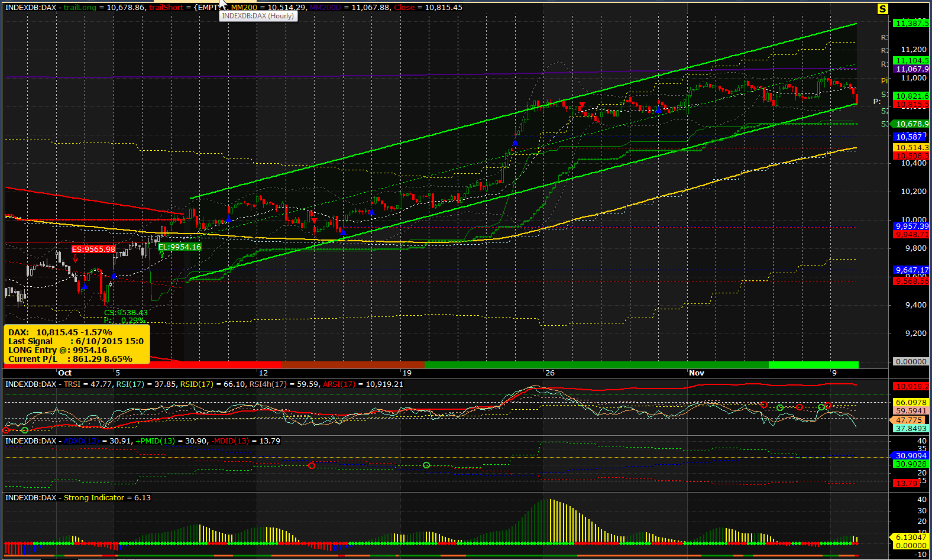Click the green circle at far left of RSI pane
Image resolution: width=932 pixels, height=560 pixels.
pos(25,430)
